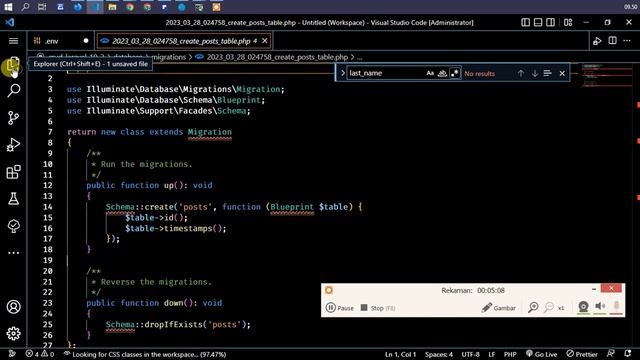The image size is (640, 360).
Task: Pause the screen recording
Action: 340,308
